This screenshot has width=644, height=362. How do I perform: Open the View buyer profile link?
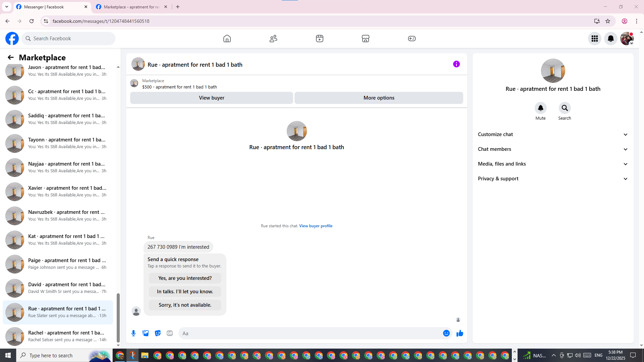(316, 226)
